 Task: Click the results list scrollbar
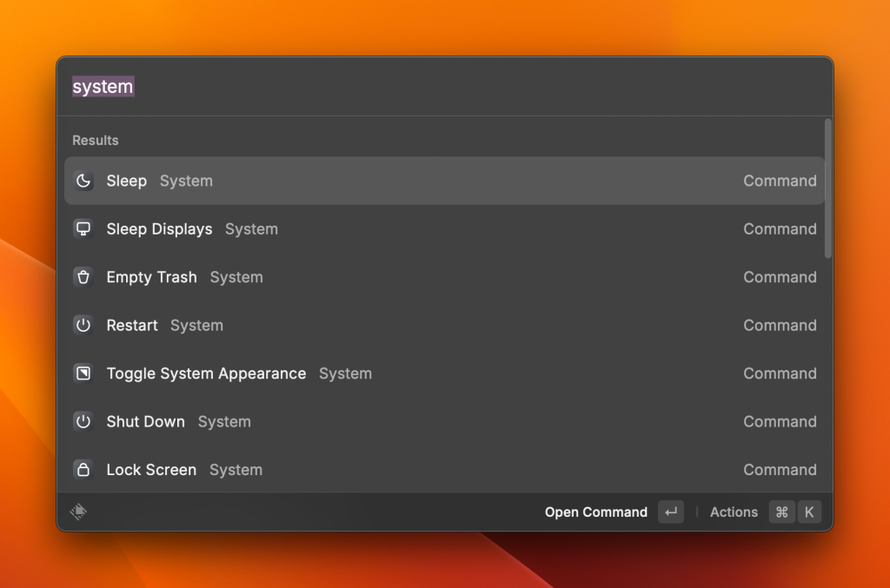click(x=828, y=188)
